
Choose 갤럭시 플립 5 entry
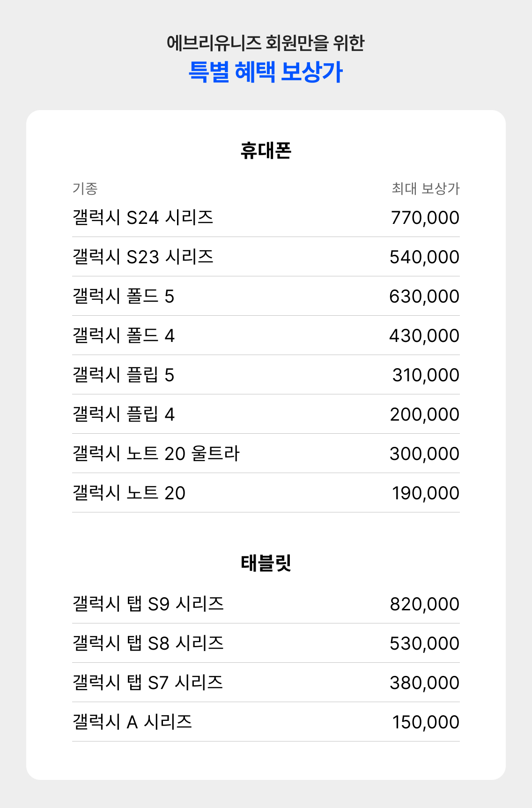(266, 375)
